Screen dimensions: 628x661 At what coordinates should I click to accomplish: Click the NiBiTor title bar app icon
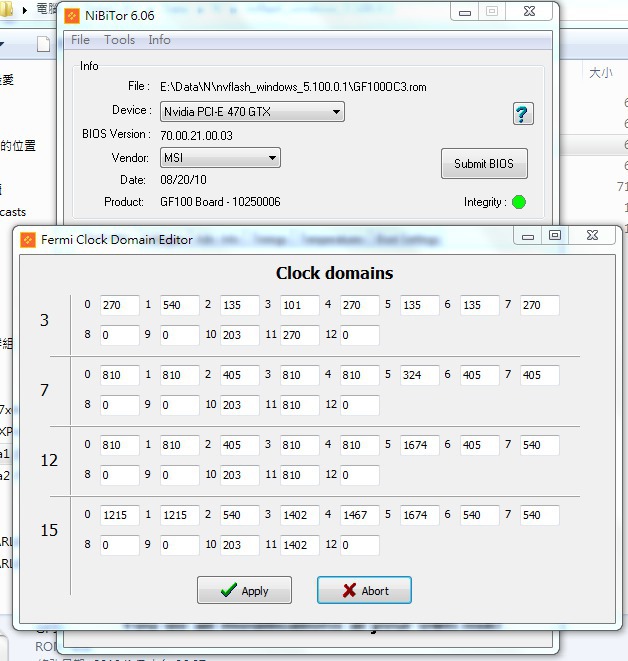pyautogui.click(x=72, y=15)
